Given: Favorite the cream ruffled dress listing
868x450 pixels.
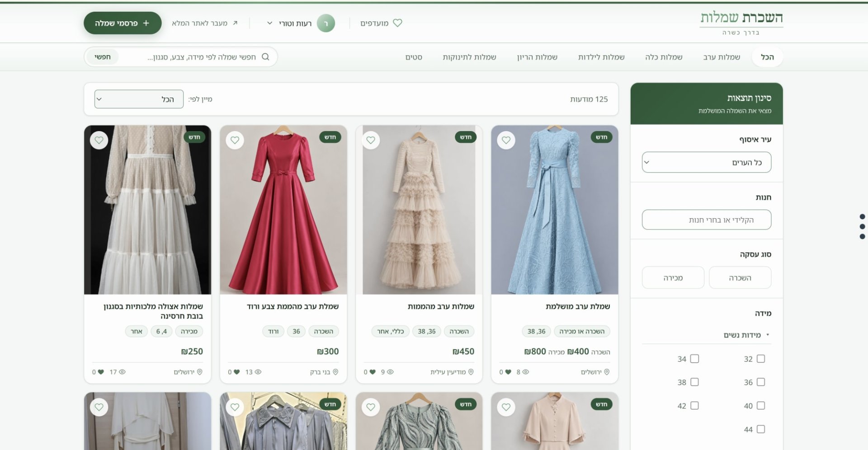Looking at the screenshot, I should point(371,140).
